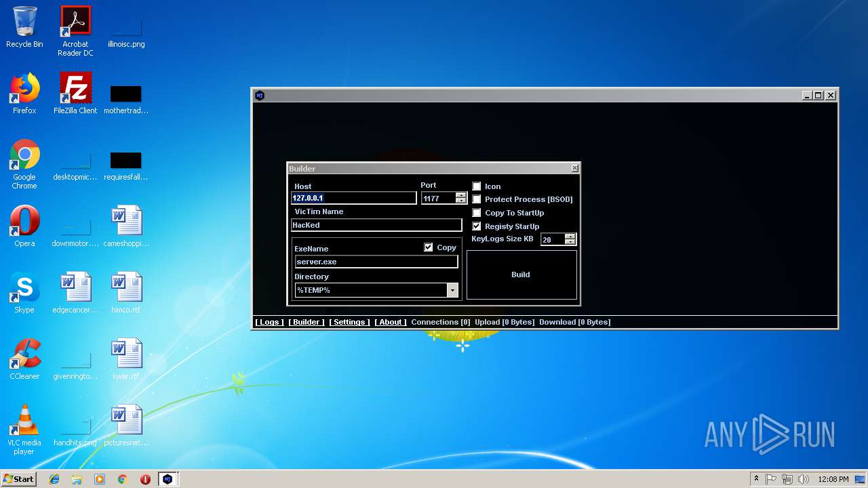Show hidden tray icons arrow
Viewport: 868px width, 488px height.
click(756, 479)
